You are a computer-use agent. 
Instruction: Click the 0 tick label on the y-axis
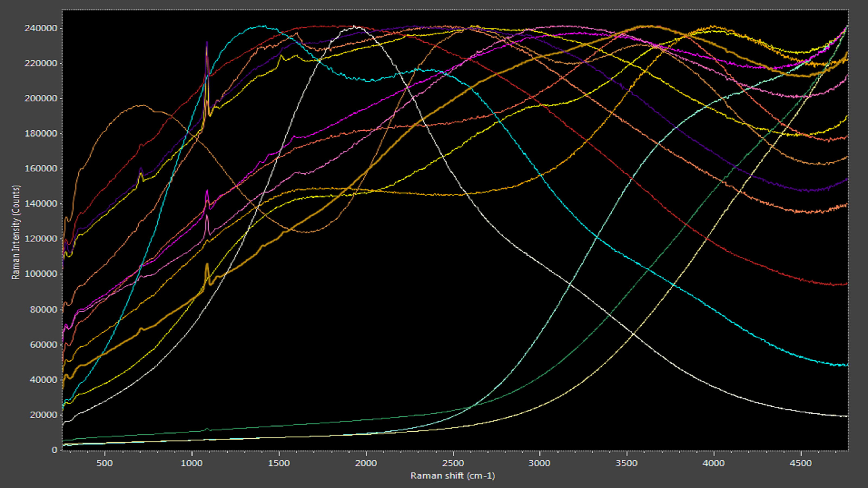[x=54, y=450]
